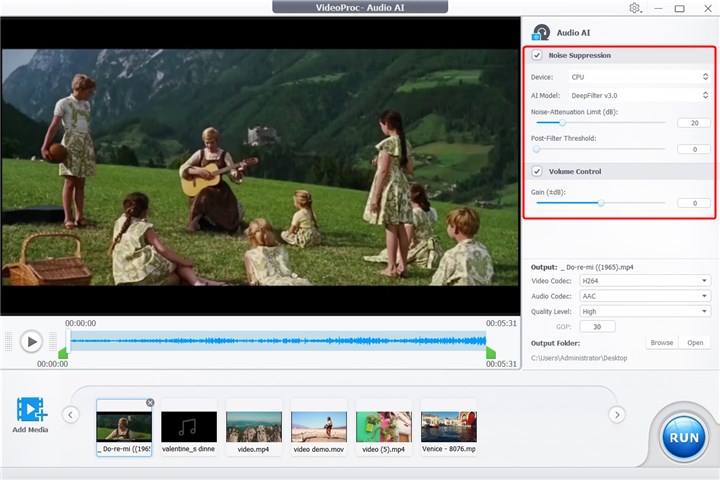Open the Device dropdown set to CPU
The height and width of the screenshot is (480, 720).
tap(638, 76)
